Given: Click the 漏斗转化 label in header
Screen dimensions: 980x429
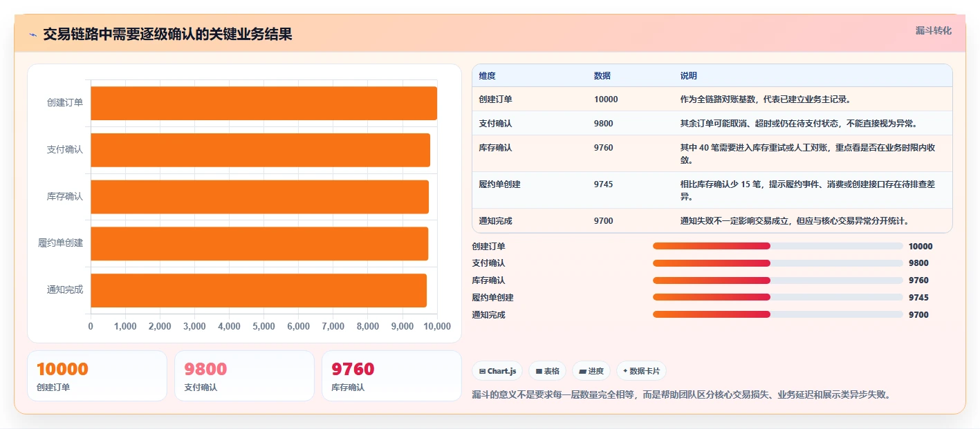Looking at the screenshot, I should click(933, 30).
